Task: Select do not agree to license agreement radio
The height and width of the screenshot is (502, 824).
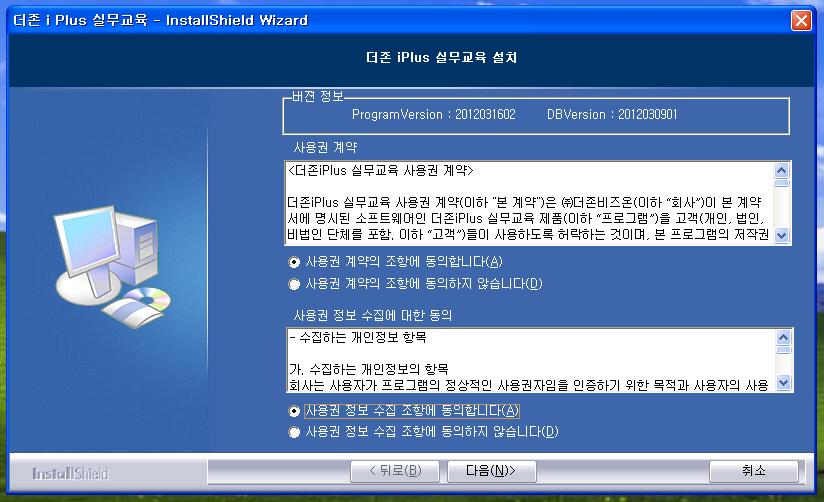Action: coord(294,284)
